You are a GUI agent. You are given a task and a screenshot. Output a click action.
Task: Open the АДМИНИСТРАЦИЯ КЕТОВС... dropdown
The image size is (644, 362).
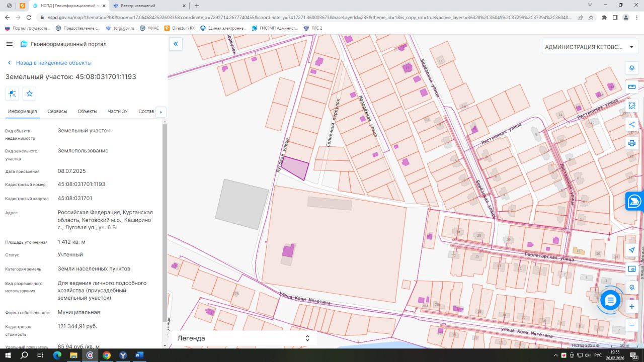(x=590, y=47)
